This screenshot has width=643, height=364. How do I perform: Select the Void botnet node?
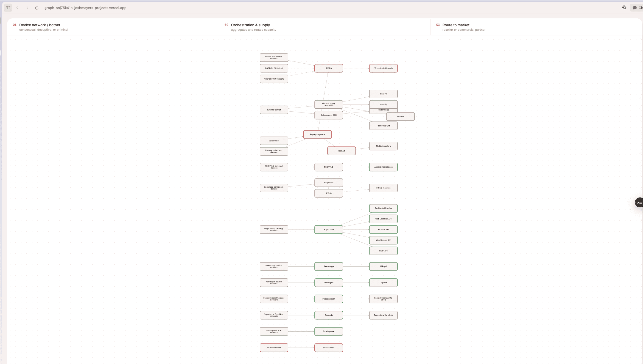(274, 141)
